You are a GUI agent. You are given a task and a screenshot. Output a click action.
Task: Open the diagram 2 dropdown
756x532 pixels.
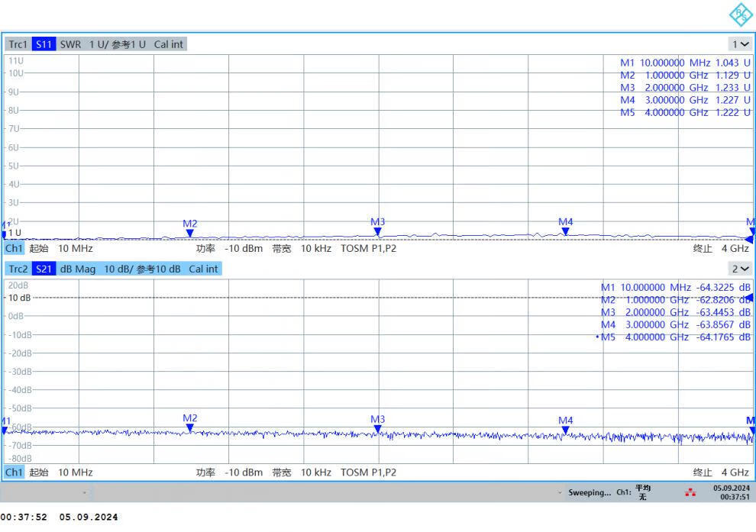(740, 269)
